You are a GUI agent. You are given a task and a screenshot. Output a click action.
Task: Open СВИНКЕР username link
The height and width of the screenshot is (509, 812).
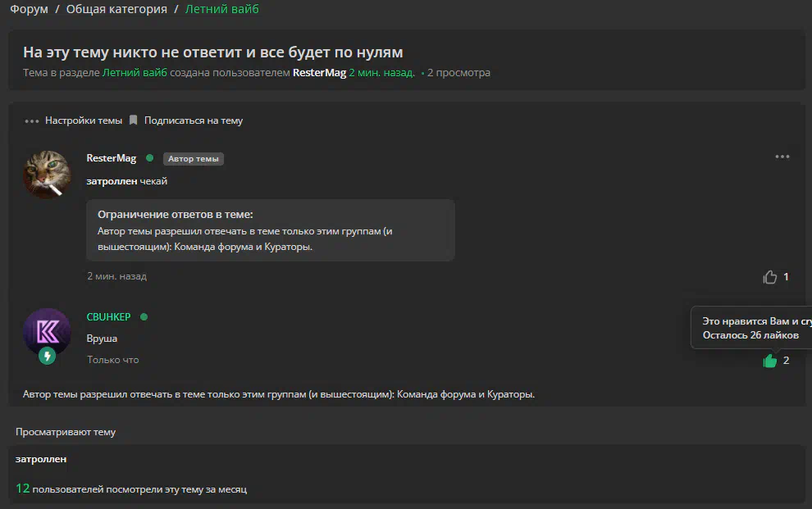[x=108, y=317]
